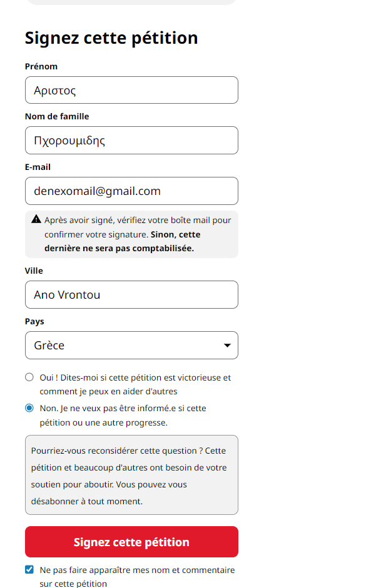Click the 'Signez cette pétition' page heading
Image resolution: width=376 pixels, height=588 pixels.
[111, 38]
